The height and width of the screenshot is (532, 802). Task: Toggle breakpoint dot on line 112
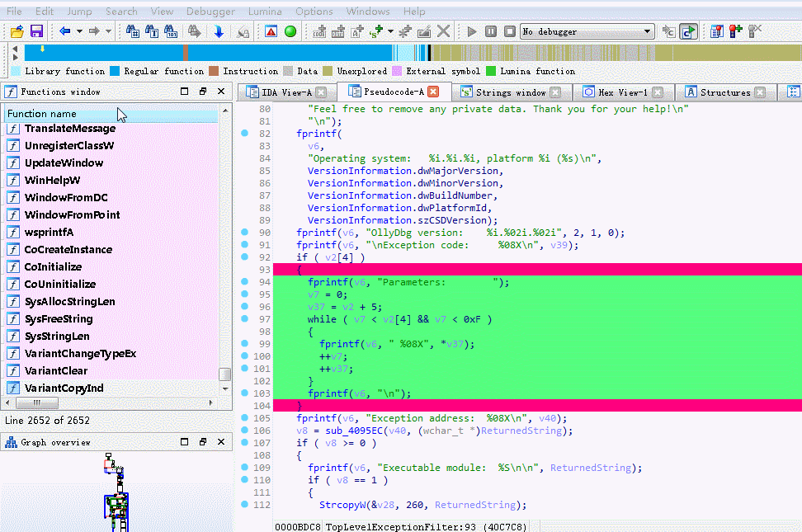[x=244, y=505]
